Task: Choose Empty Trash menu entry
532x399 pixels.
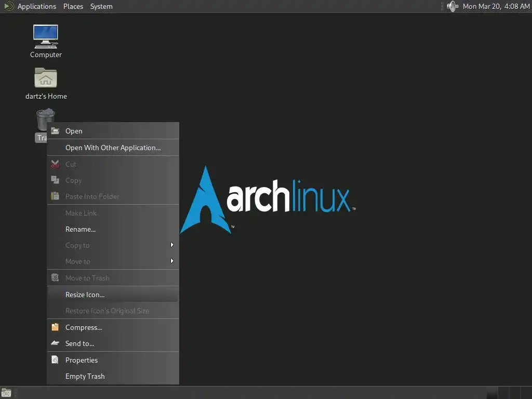Action: 113,376
